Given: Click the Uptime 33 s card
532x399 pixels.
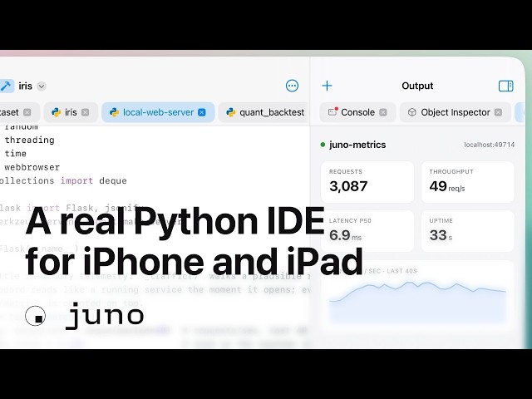Looking at the screenshot, I should click(x=468, y=231).
